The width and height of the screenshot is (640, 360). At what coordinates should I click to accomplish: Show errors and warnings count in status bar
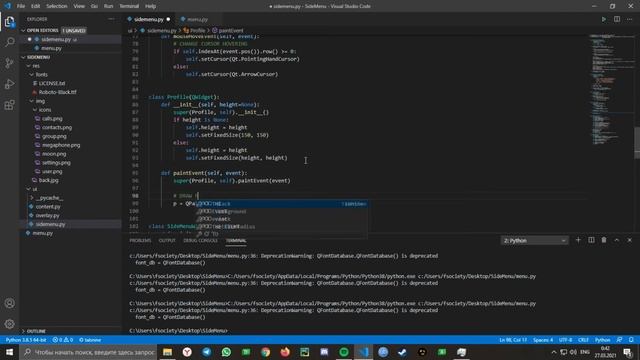tap(62, 340)
